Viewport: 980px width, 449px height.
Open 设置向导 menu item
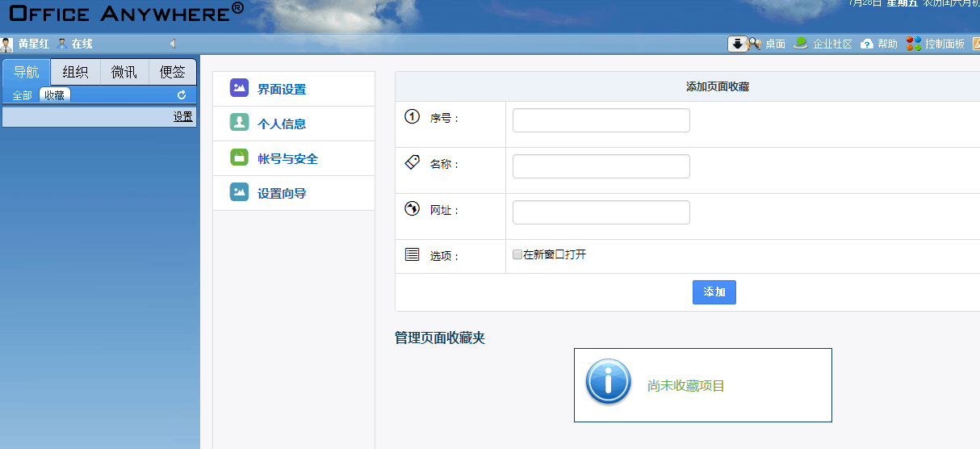coord(294,193)
